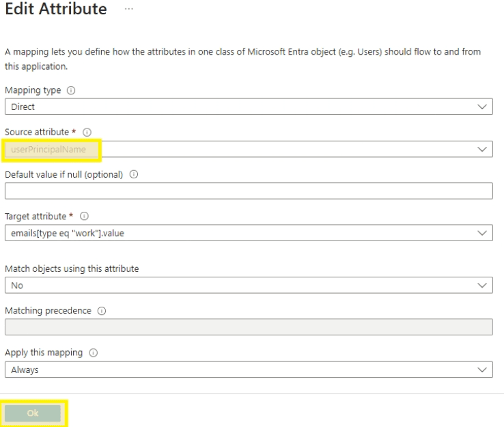The image size is (504, 427).
Task: Click the info icon beside Source attribute
Action: (x=87, y=133)
